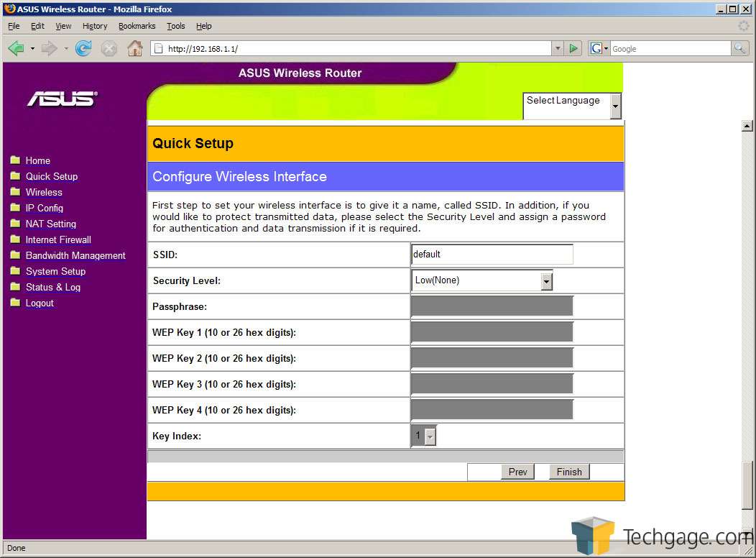Open the Home link in sidebar
This screenshot has width=756, height=558.
(x=37, y=160)
